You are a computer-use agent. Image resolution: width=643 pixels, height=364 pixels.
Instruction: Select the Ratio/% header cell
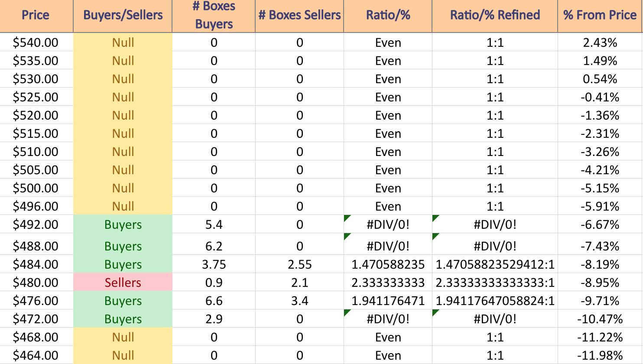388,16
